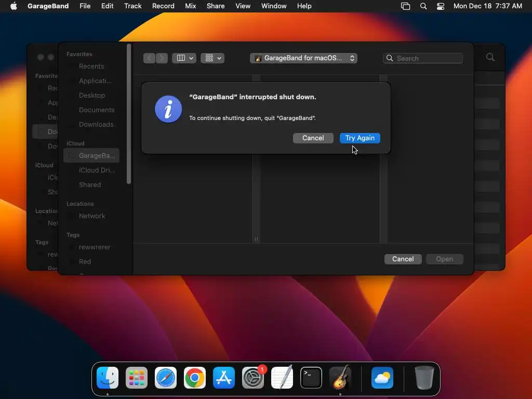The image size is (532, 399).
Task: Open Spotlight search in menu bar
Action: tap(423, 6)
